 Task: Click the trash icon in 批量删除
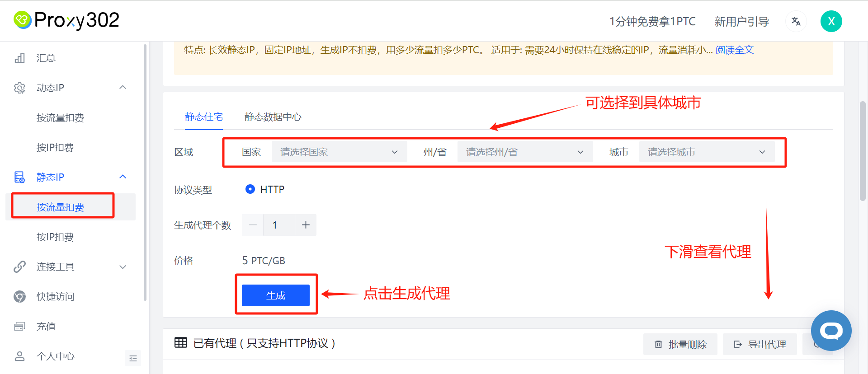659,345
